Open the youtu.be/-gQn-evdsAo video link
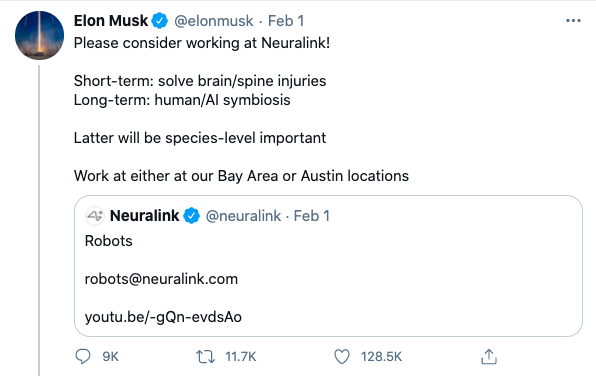Screen dimensions: 596x376 [x=163, y=317]
